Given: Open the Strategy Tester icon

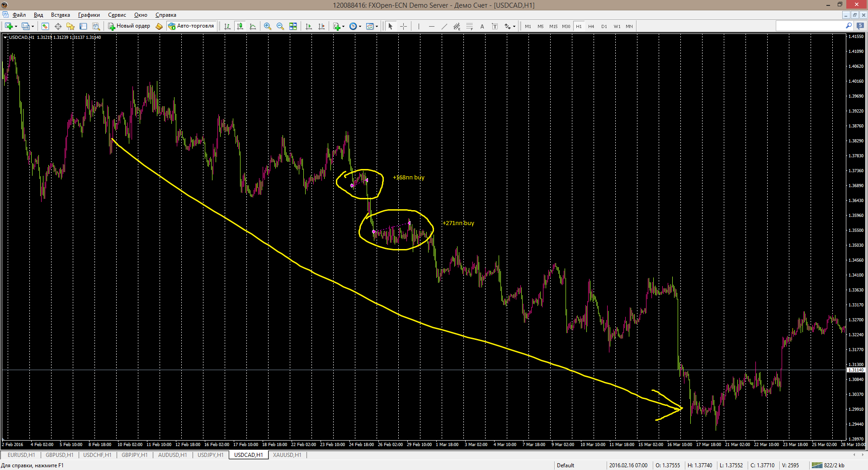Looking at the screenshot, I should point(96,26).
